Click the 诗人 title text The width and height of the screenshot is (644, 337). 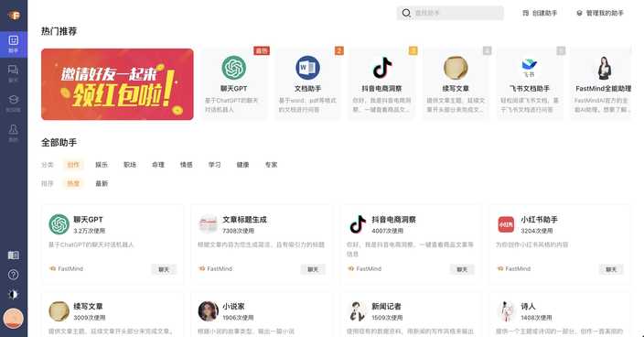[528, 306]
